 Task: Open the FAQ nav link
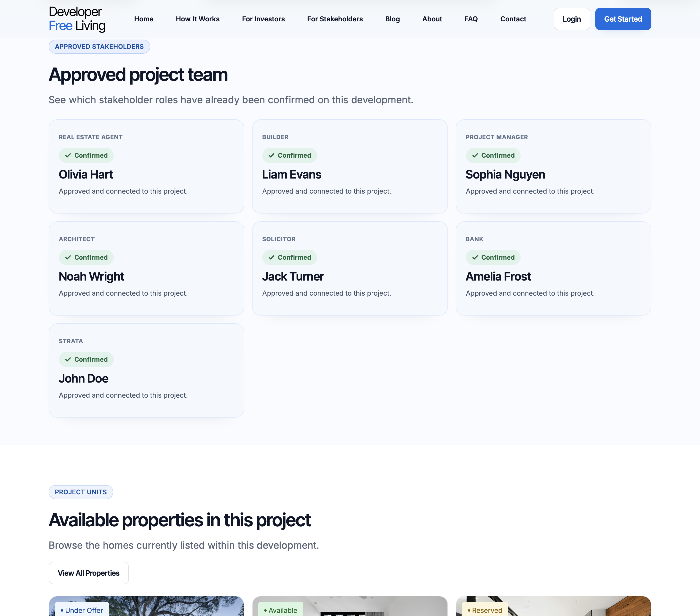tap(471, 19)
